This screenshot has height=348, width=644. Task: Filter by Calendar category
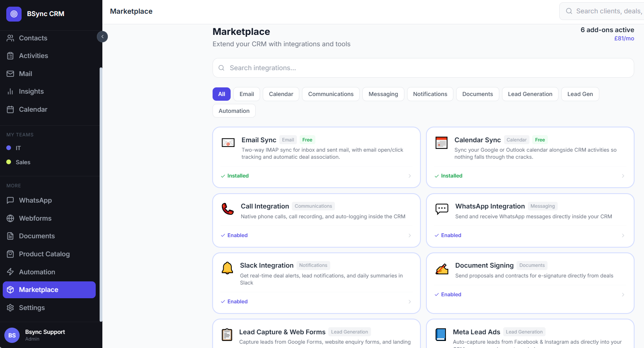click(x=281, y=94)
